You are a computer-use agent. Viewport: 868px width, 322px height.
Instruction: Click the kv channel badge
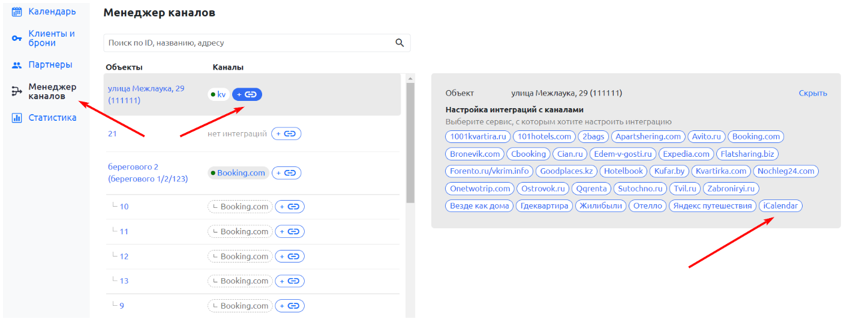218,94
